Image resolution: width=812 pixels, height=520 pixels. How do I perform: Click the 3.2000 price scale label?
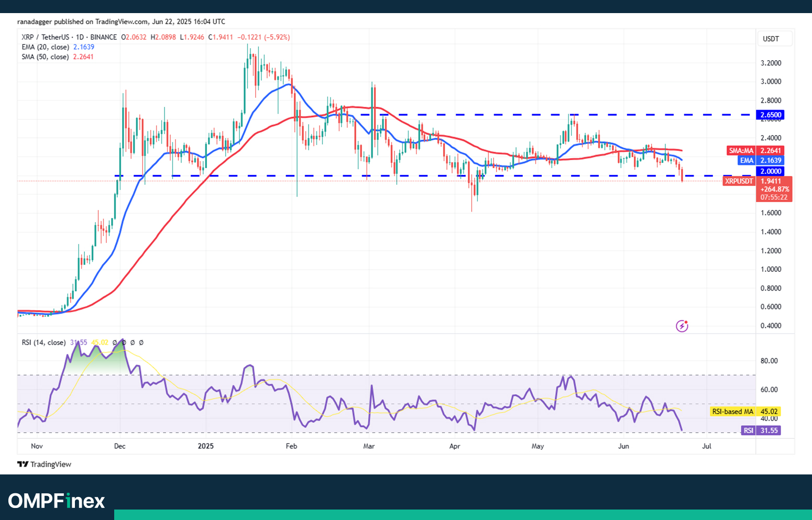[x=771, y=63]
